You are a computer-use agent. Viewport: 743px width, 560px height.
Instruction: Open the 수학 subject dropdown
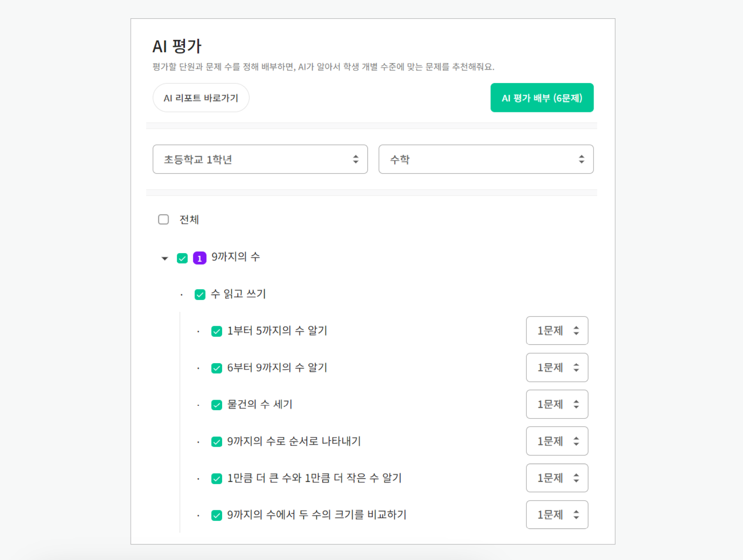[486, 159]
